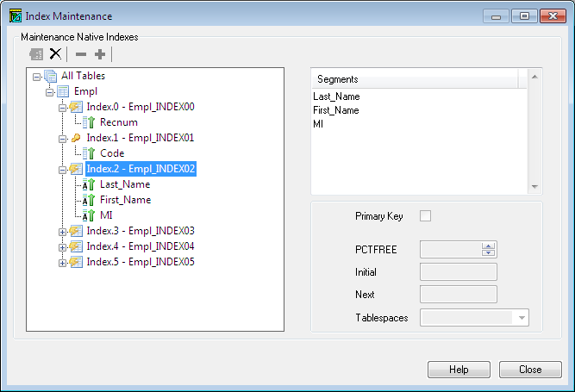Click the Help button
Image resolution: width=575 pixels, height=392 pixels.
coord(459,370)
